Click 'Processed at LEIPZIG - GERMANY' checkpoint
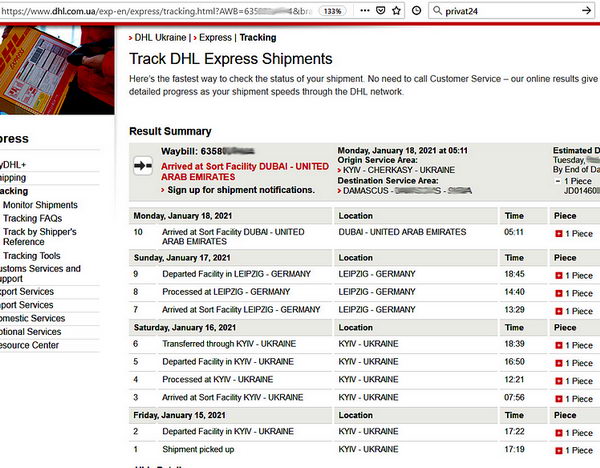This screenshot has width=600, height=468. coord(226,292)
